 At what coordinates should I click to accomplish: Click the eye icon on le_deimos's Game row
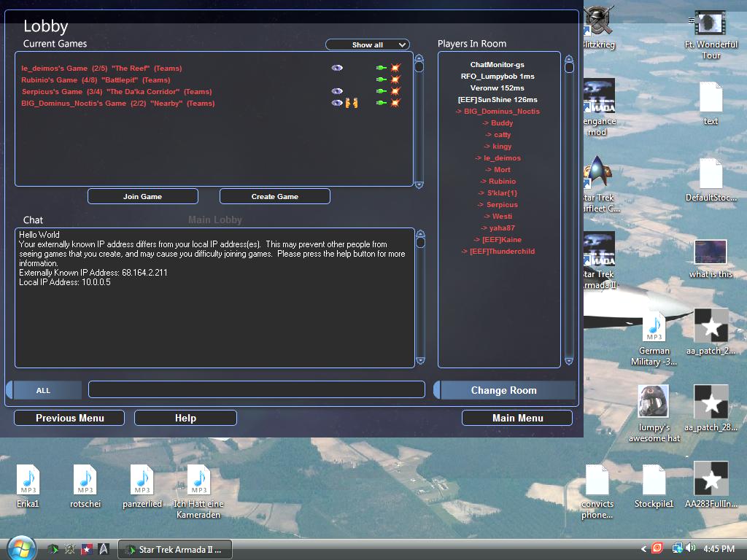click(x=336, y=68)
